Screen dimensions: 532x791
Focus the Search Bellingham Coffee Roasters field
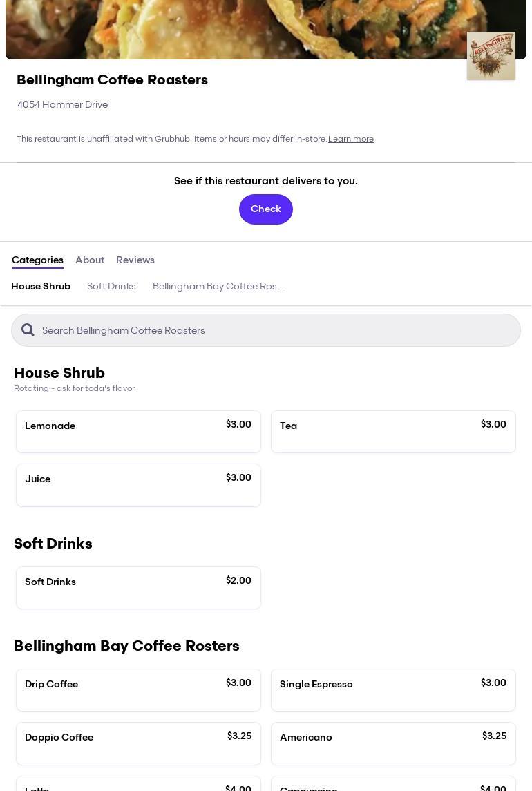point(276,330)
